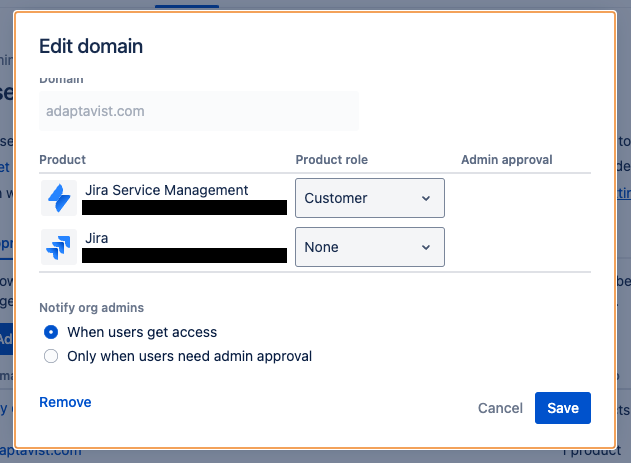Click the 'Product role' column header
Viewport: 631px width, 463px height.
click(x=332, y=160)
